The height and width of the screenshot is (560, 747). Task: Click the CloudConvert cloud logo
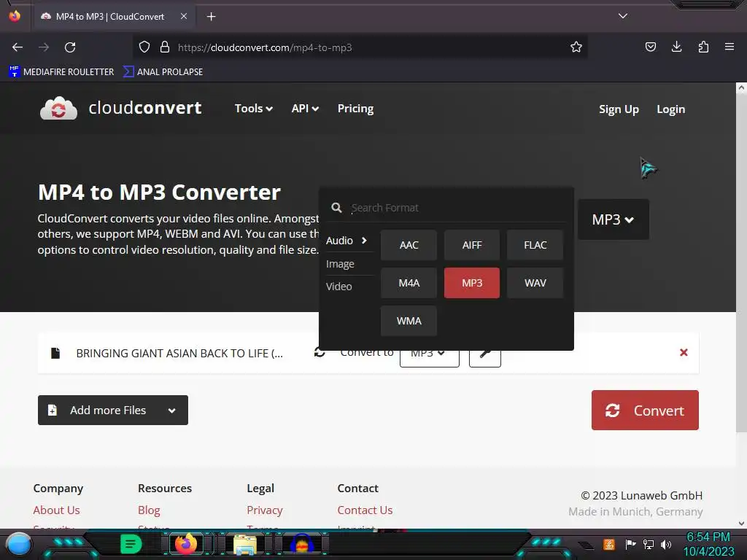(x=58, y=108)
